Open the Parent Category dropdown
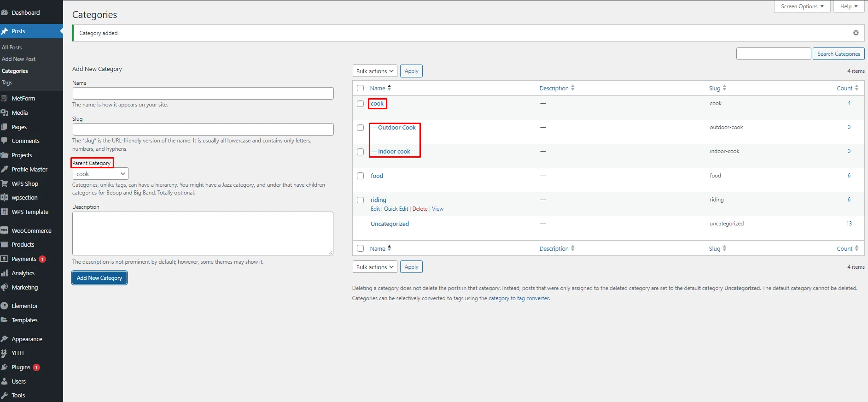868x402 pixels. pos(100,174)
